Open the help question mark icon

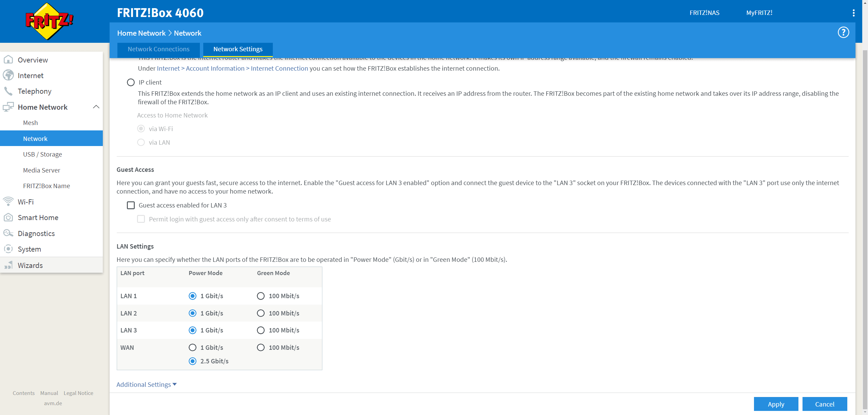tap(843, 33)
